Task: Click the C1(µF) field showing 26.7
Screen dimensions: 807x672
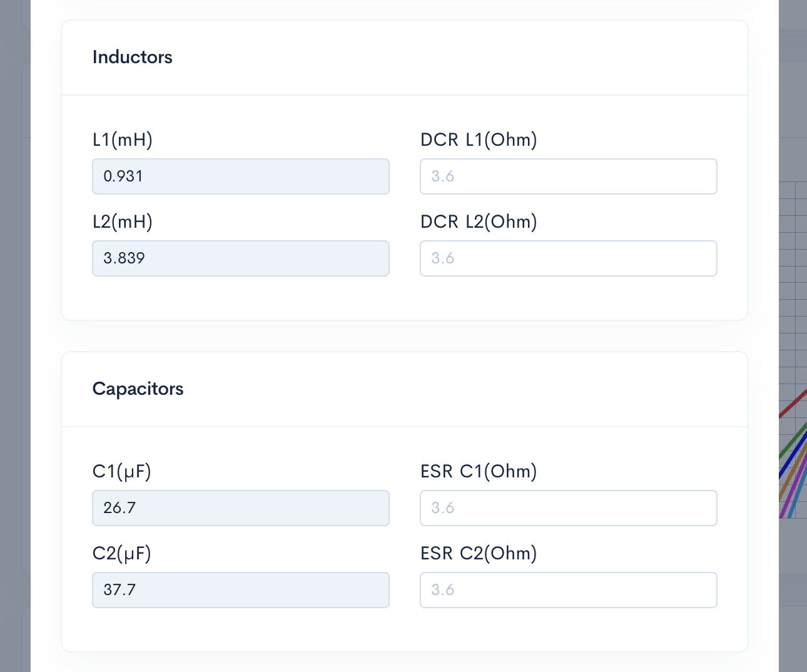Action: tap(240, 508)
